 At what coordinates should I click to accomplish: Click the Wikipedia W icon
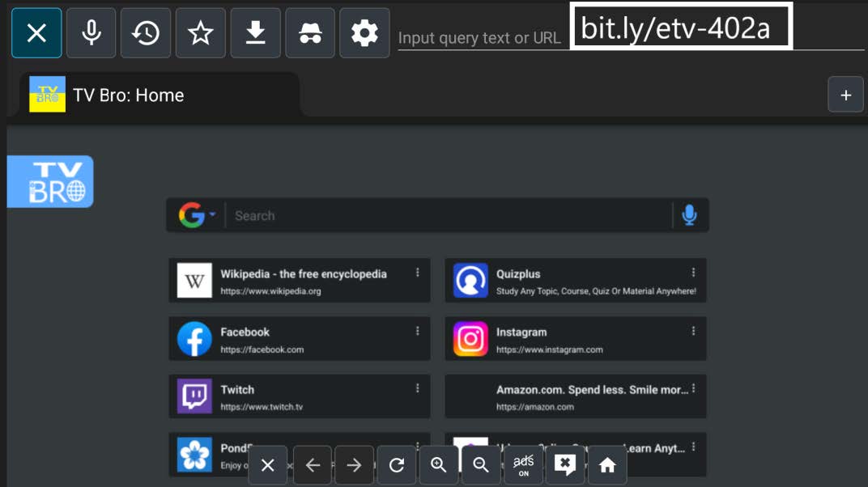(x=194, y=281)
